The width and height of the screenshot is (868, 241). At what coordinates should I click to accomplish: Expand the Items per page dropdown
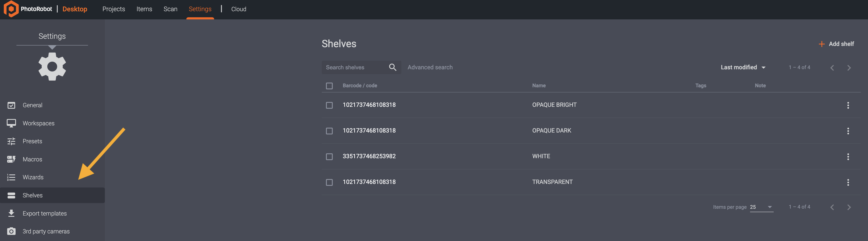point(761,207)
